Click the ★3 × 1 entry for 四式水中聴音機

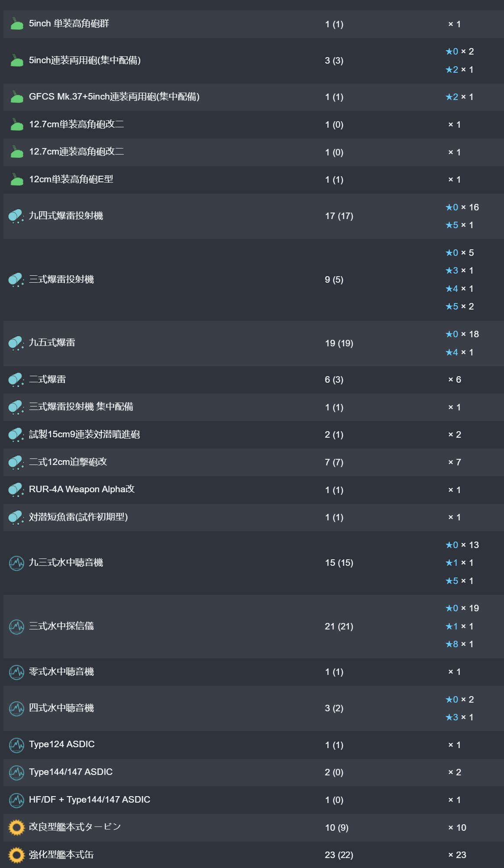(460, 717)
